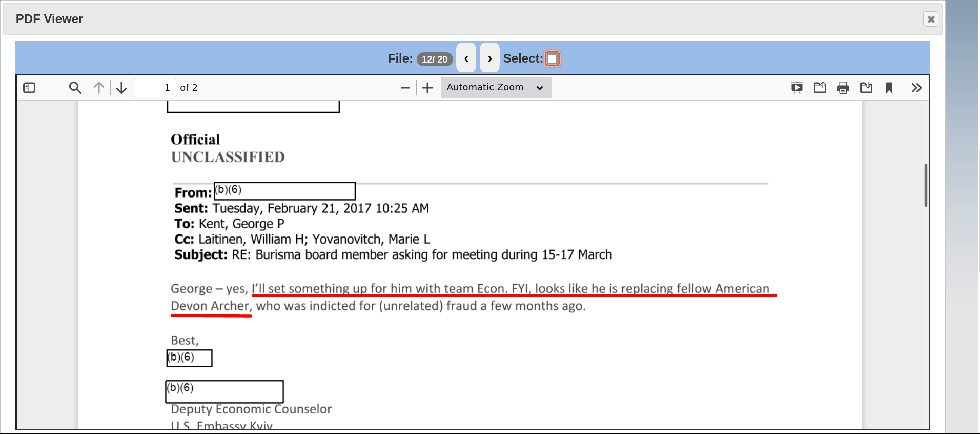The image size is (980, 434).
Task: Click the 'PDF Viewer' dialog title
Action: (x=49, y=19)
